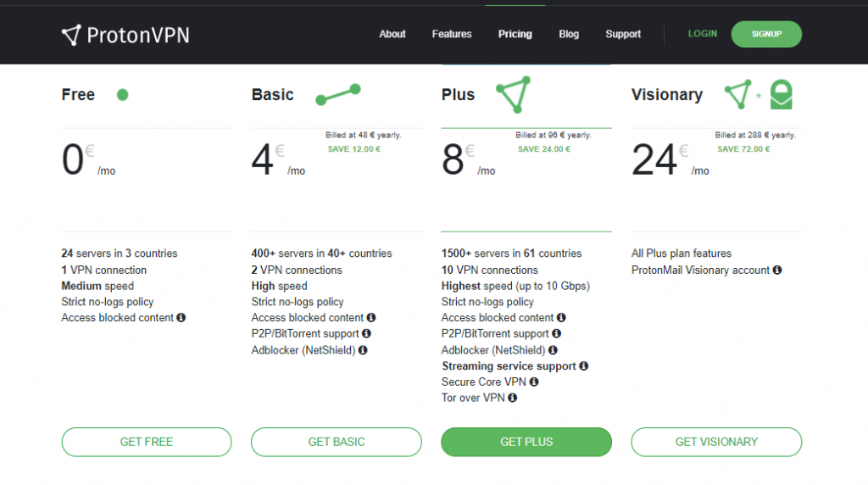Choose the GET PLUS button
The image size is (868, 485).
526,442
